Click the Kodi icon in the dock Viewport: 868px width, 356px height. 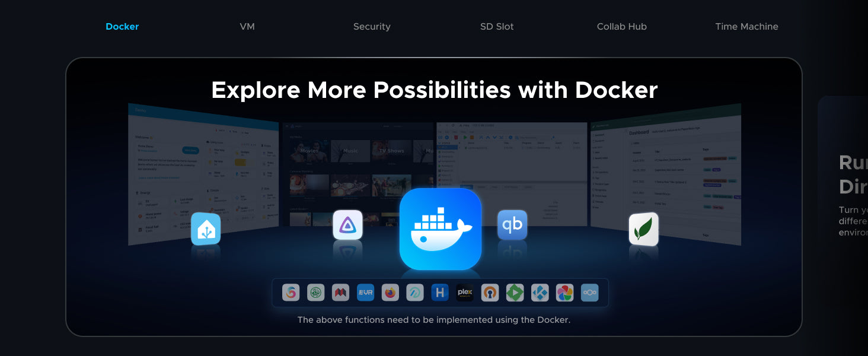point(540,293)
